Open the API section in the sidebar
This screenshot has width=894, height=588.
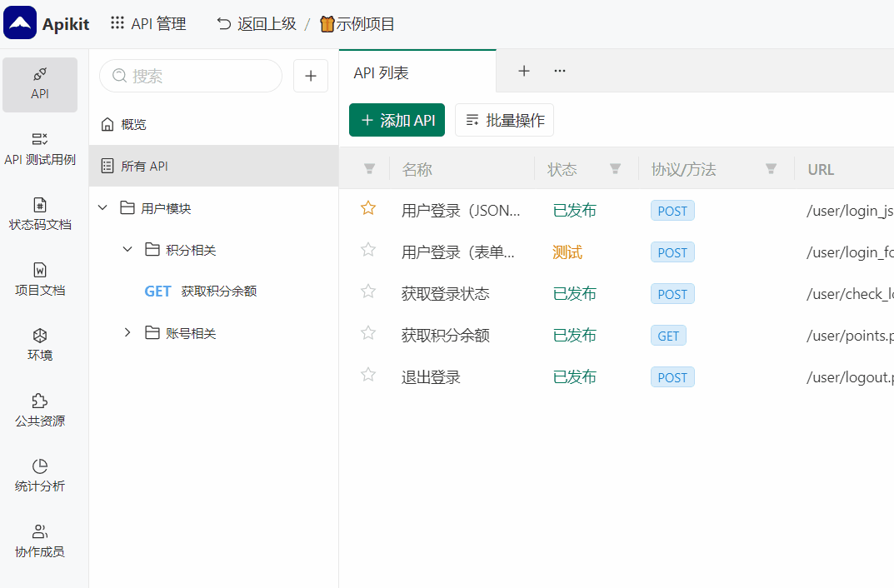tap(40, 84)
